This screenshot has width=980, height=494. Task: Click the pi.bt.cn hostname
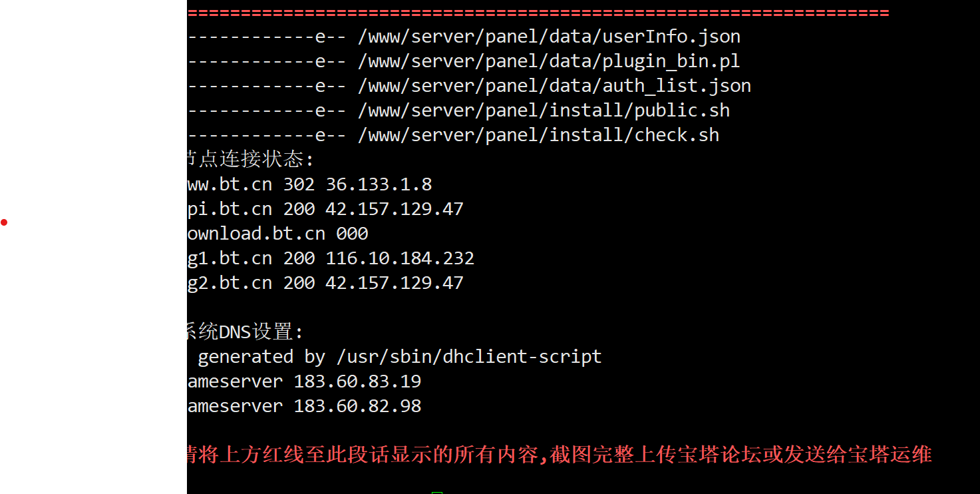[230, 209]
